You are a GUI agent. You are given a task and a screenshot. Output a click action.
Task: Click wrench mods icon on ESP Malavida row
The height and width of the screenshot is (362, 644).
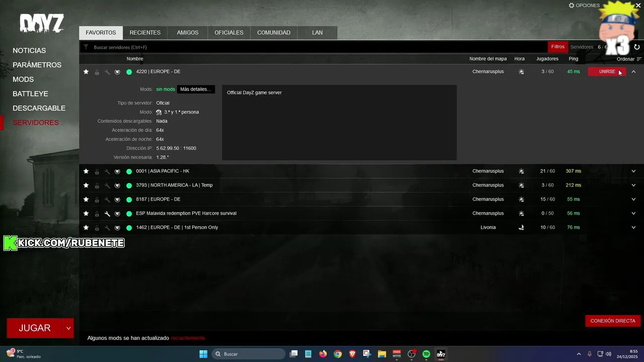(x=107, y=214)
